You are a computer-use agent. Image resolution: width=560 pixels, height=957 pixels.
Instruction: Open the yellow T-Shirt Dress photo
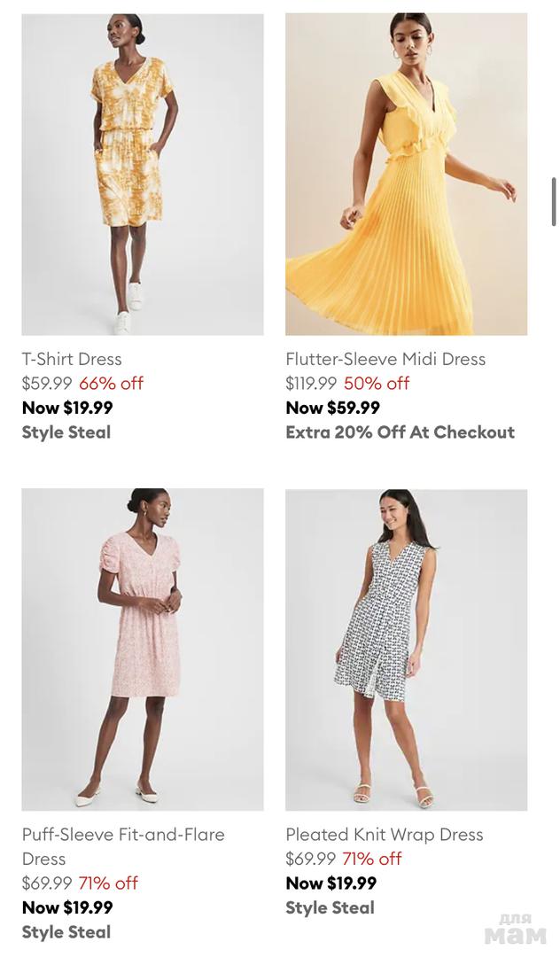point(143,174)
